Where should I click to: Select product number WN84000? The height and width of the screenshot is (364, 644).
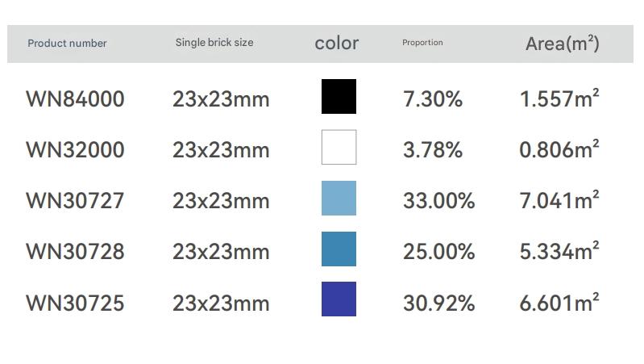tap(75, 99)
